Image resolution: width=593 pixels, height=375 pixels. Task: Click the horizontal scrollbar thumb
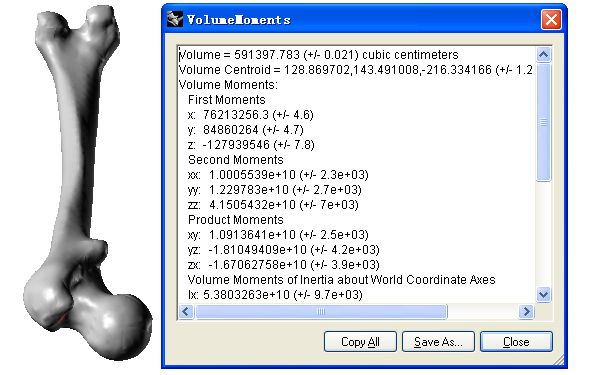(x=321, y=312)
